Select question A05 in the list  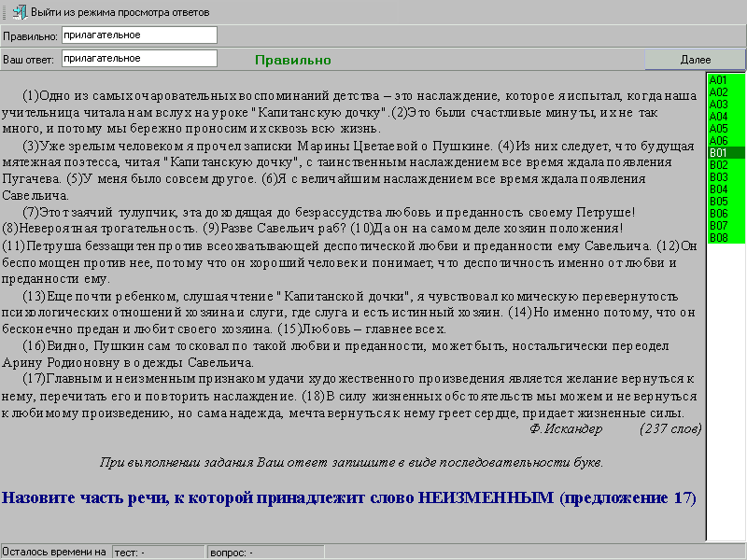pos(726,129)
